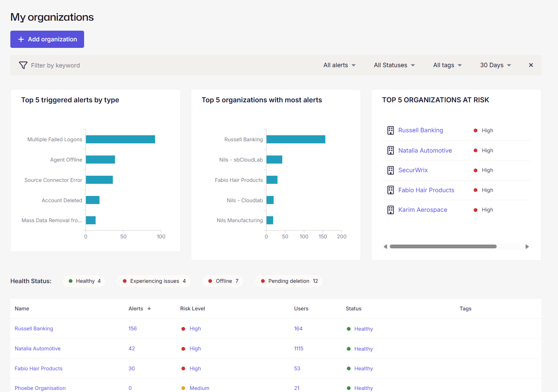
Task: Sort by the Users column header
Action: click(x=301, y=309)
